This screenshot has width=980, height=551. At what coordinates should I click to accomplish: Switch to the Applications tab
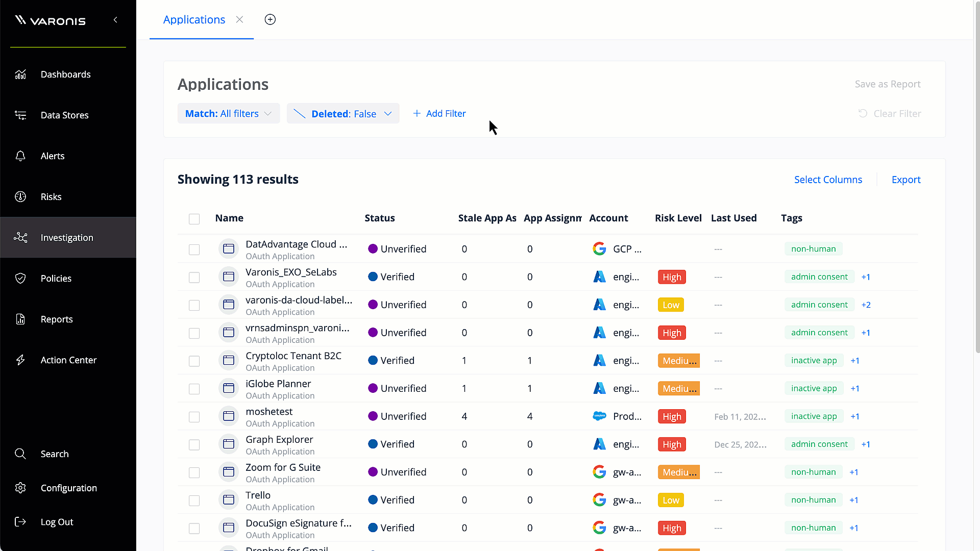point(194,19)
